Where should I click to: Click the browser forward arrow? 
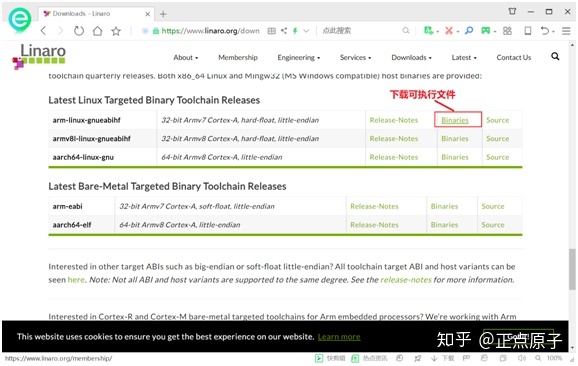tap(60, 31)
